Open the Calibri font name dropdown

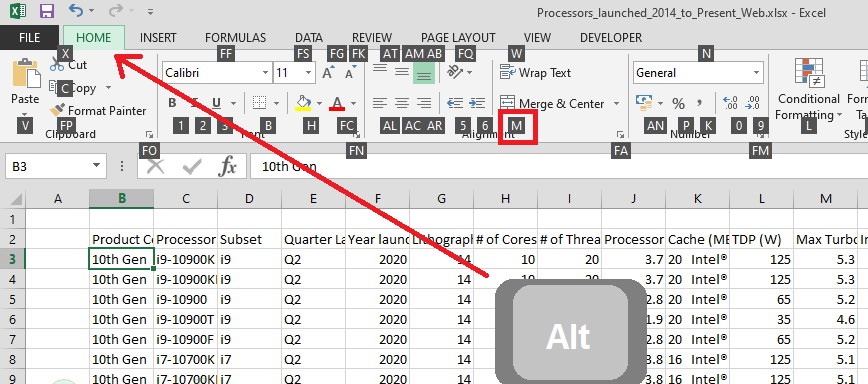point(266,73)
